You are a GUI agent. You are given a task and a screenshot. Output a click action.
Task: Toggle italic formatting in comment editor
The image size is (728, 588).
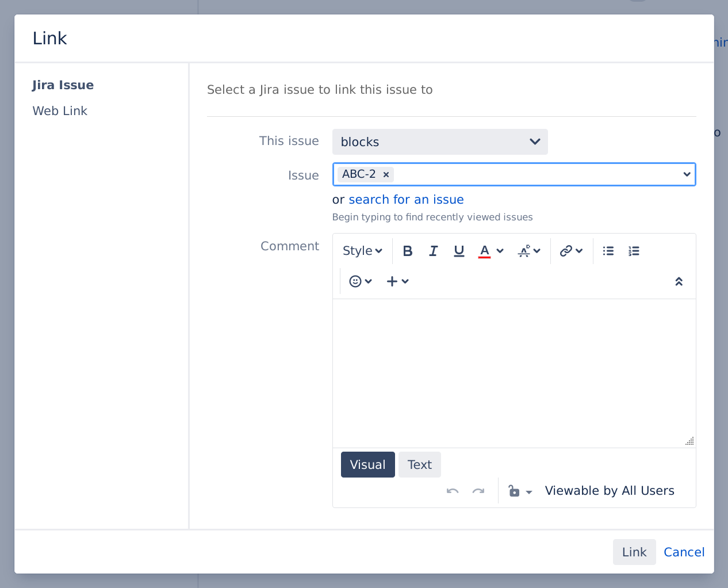[x=433, y=251]
